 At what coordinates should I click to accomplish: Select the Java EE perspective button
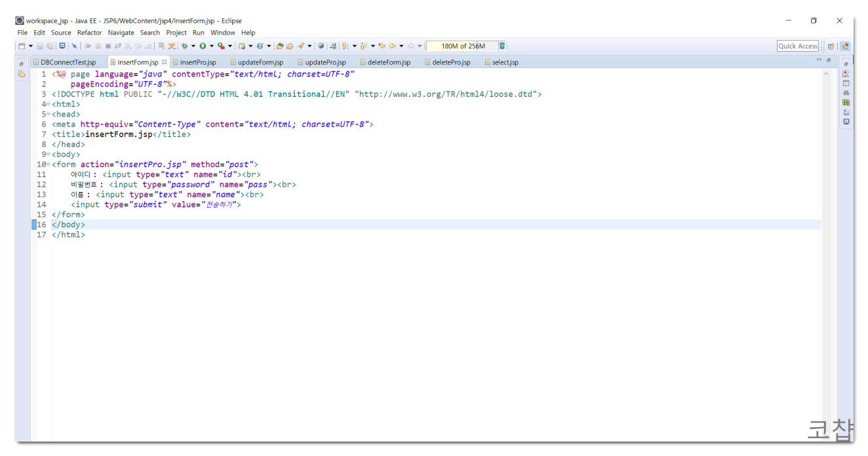(845, 46)
